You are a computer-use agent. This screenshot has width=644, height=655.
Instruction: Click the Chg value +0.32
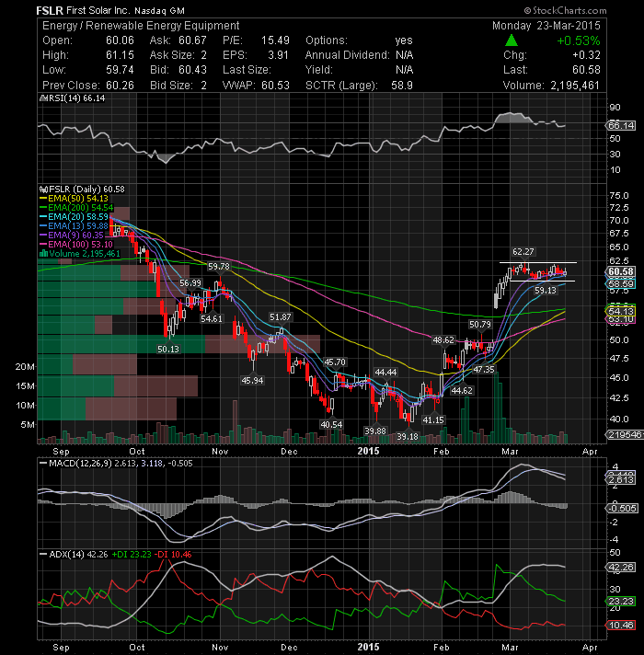pyautogui.click(x=586, y=55)
